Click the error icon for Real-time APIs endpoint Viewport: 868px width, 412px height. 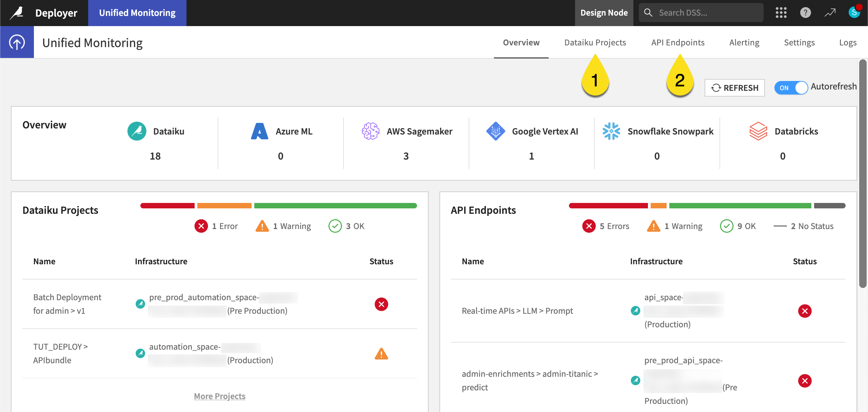(x=805, y=310)
